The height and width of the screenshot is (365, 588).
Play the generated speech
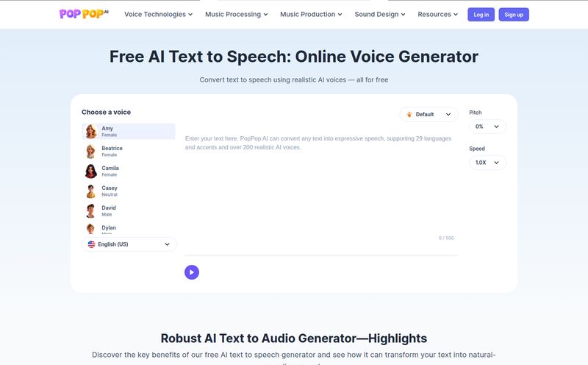pyautogui.click(x=192, y=272)
